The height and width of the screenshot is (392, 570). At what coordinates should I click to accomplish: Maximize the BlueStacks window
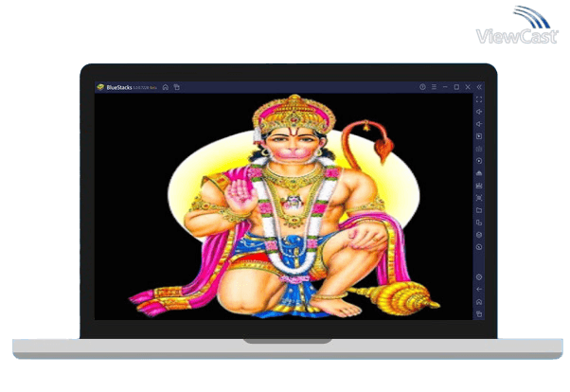[456, 87]
